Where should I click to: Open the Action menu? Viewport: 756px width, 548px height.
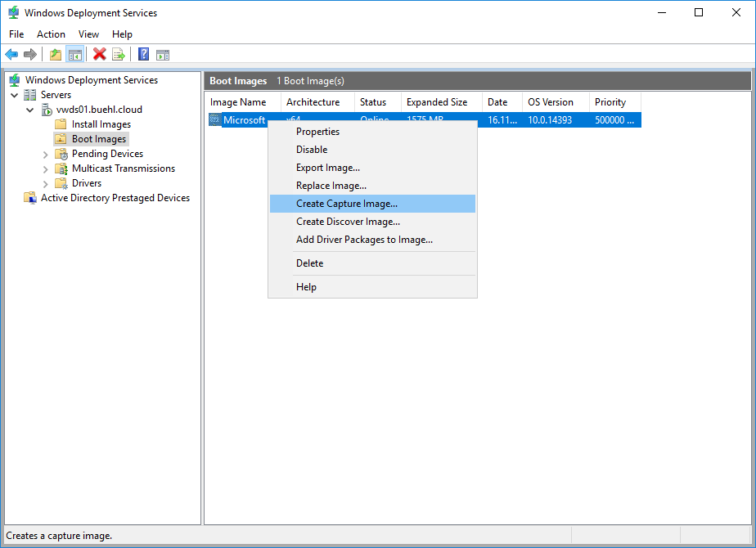click(x=51, y=34)
